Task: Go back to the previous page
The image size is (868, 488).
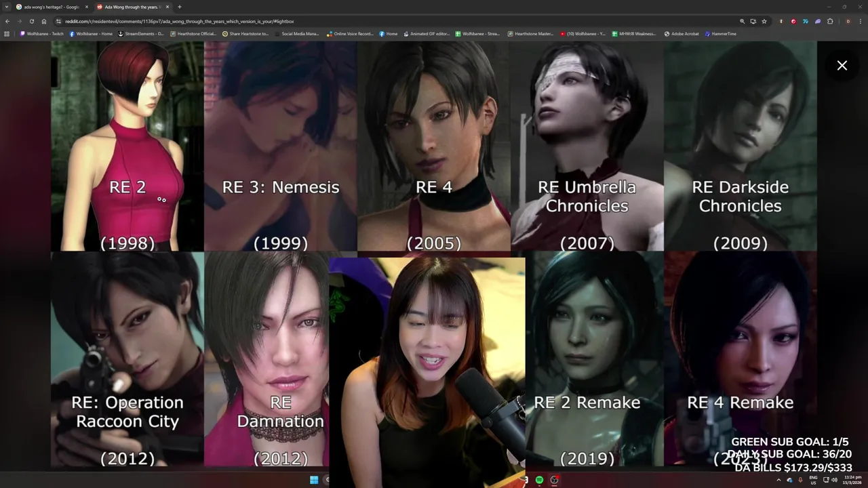Action: coord(7,21)
